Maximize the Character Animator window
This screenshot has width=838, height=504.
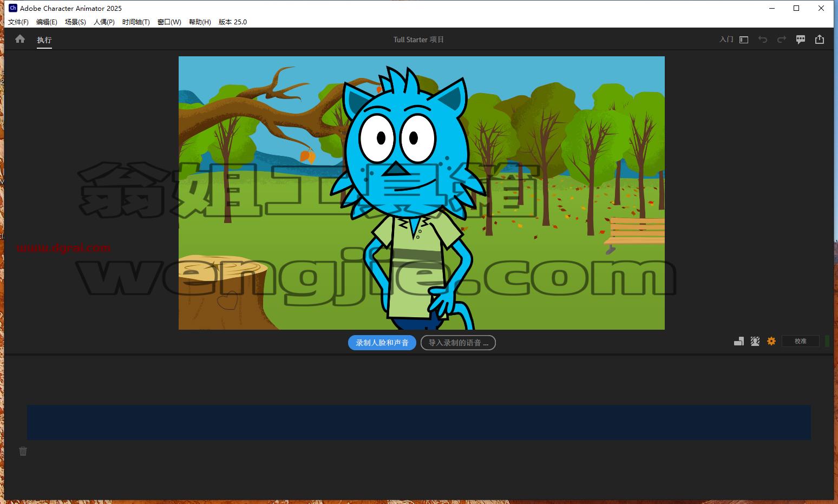pyautogui.click(x=796, y=8)
